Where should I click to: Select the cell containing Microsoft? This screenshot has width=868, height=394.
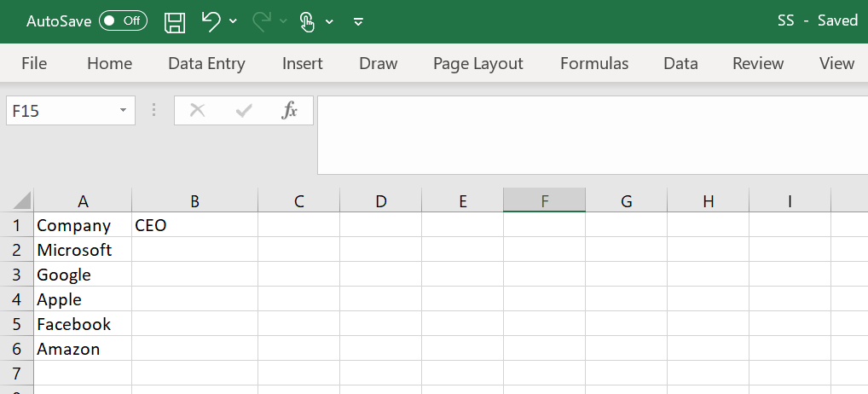pyautogui.click(x=83, y=250)
